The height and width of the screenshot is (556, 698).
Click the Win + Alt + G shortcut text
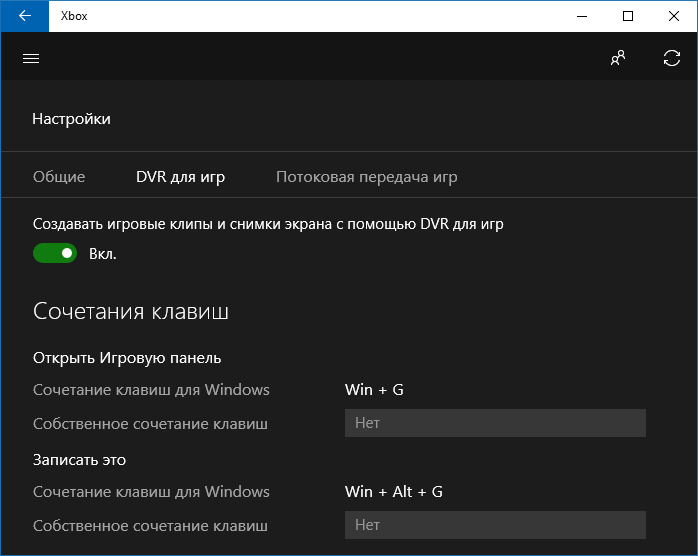pos(393,492)
